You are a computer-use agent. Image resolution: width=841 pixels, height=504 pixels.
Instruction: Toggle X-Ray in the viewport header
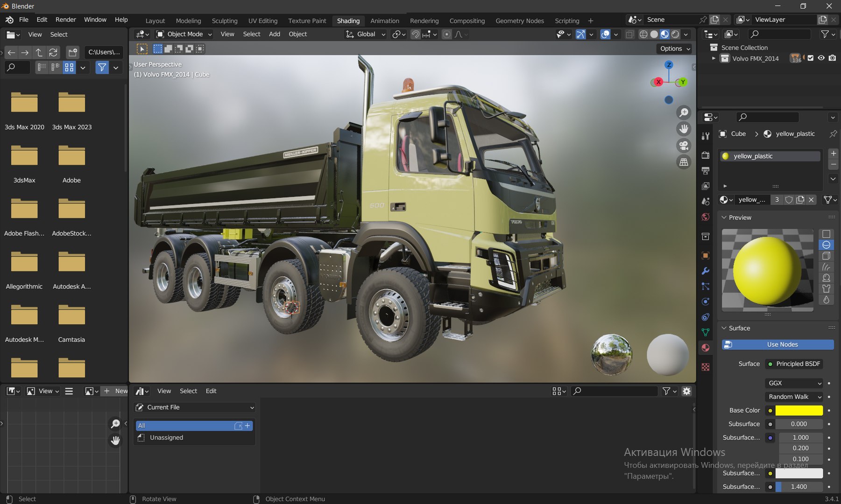pyautogui.click(x=629, y=34)
